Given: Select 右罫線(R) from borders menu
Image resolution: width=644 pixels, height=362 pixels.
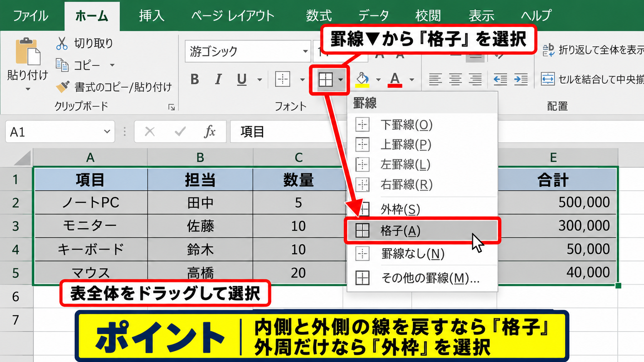Looking at the screenshot, I should tap(422, 185).
